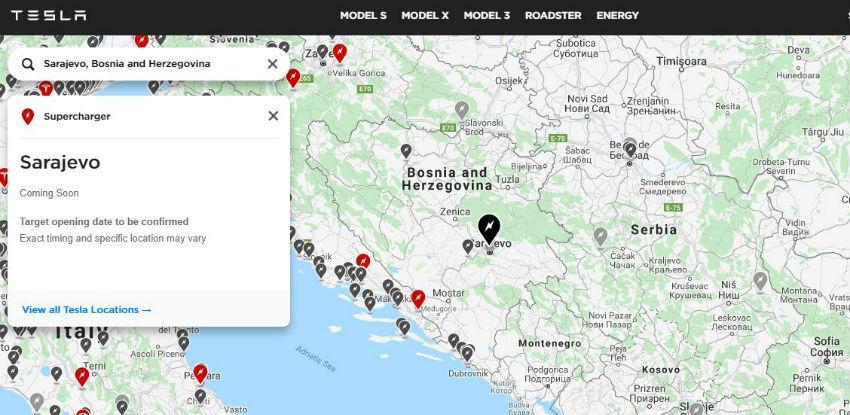Select the red supercharger pin at Zagreb
Viewport: 850px width, 415px height.
coord(339,53)
